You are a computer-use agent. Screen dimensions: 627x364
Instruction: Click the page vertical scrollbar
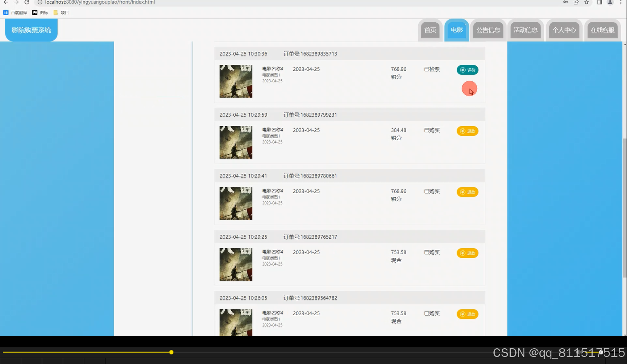(x=625, y=208)
